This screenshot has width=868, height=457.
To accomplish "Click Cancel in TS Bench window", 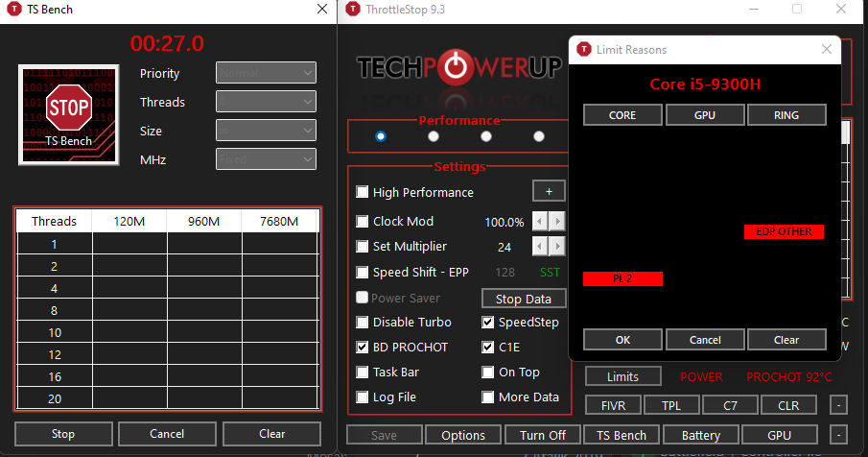I will point(167,434).
